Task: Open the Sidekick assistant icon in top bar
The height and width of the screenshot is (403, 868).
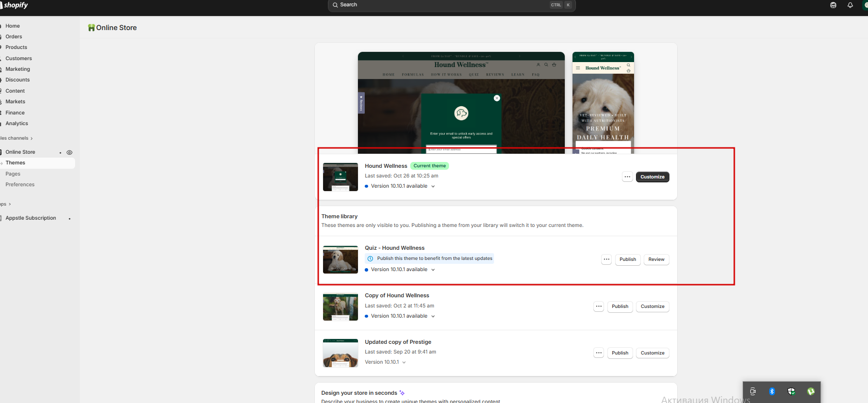Action: tap(833, 5)
